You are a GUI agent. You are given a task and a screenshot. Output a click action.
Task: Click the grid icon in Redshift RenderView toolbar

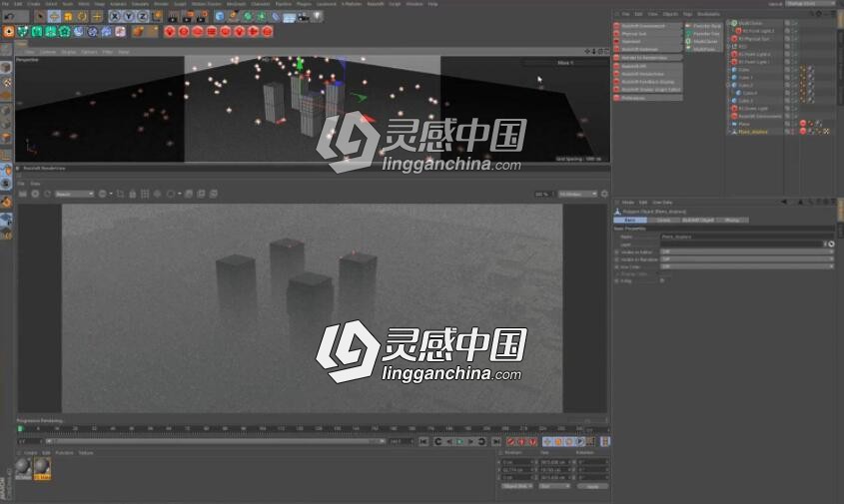point(145,194)
